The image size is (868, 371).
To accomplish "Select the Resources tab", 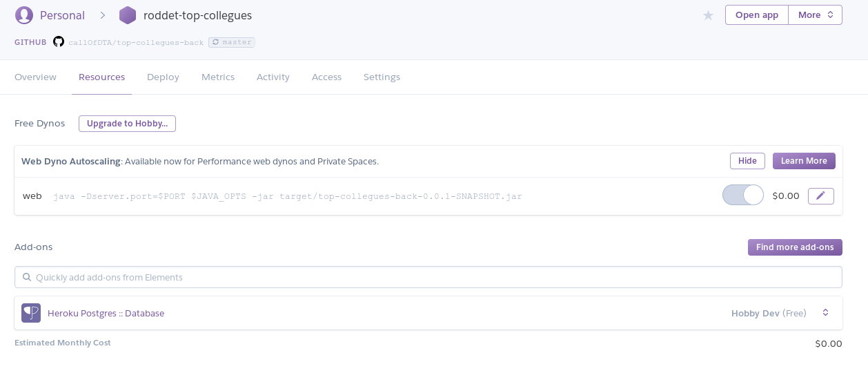I will [101, 77].
